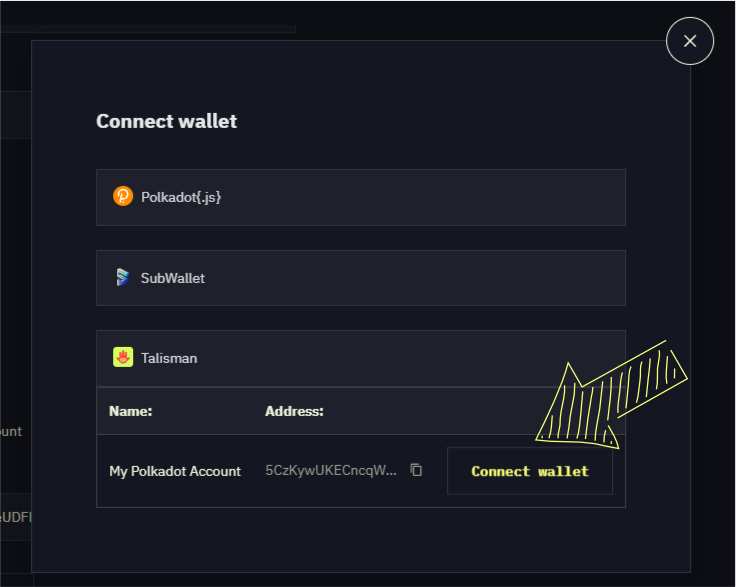Select the SubWallet label text

tap(173, 278)
